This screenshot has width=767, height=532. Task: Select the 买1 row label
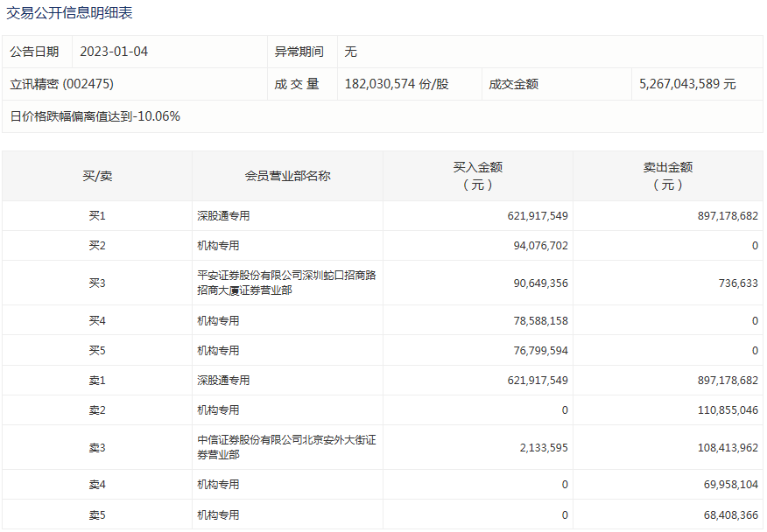point(97,215)
